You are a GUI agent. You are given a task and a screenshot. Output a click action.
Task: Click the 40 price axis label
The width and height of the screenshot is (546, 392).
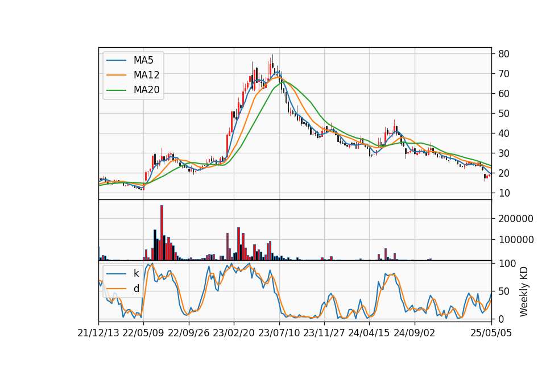(x=504, y=133)
